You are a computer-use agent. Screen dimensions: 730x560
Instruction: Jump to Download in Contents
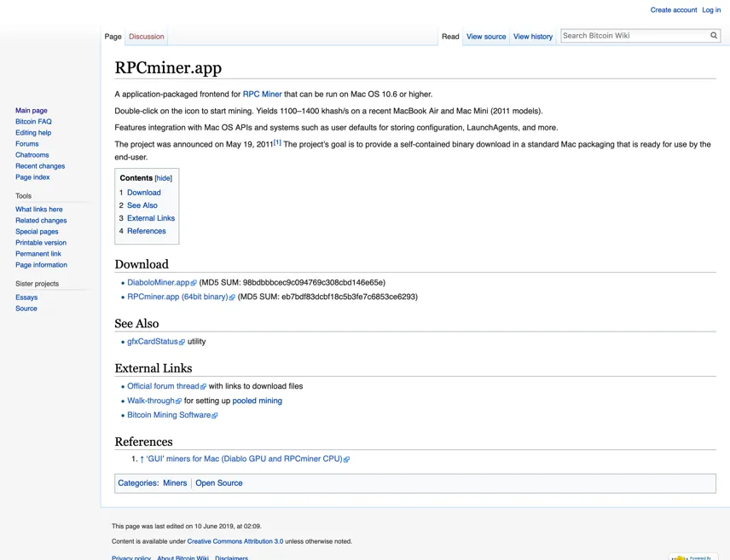click(x=144, y=193)
